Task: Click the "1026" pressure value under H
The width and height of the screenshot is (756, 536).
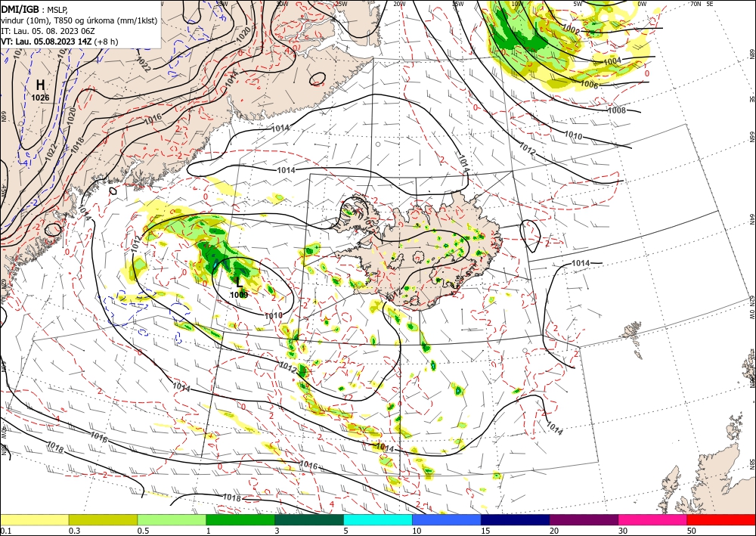Action: [41, 98]
